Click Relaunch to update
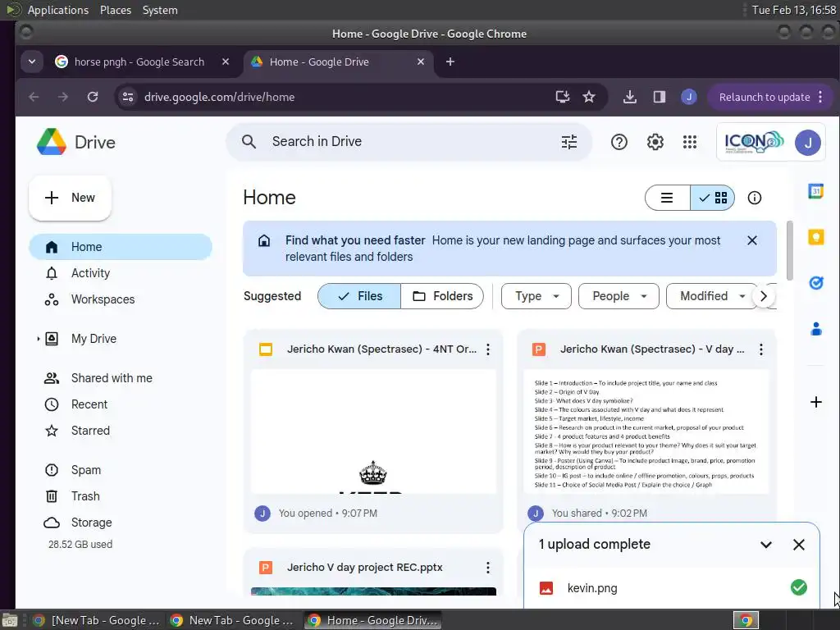Viewport: 840px width, 630px height. coord(764,97)
